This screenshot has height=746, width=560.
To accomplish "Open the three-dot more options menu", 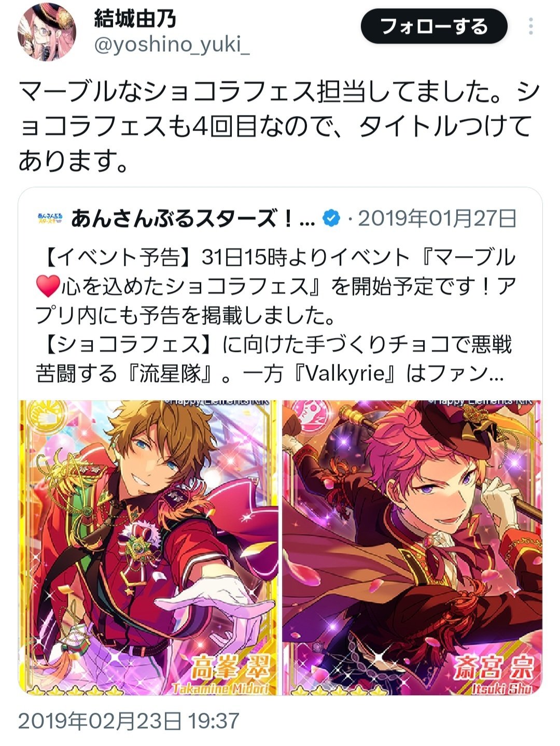I will click(x=530, y=26).
